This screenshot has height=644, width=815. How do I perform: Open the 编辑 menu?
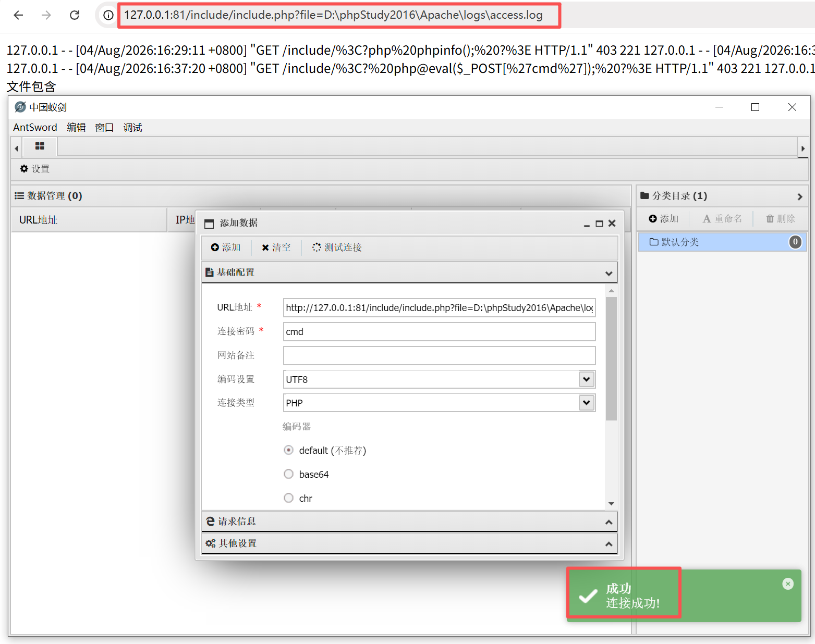pos(76,128)
